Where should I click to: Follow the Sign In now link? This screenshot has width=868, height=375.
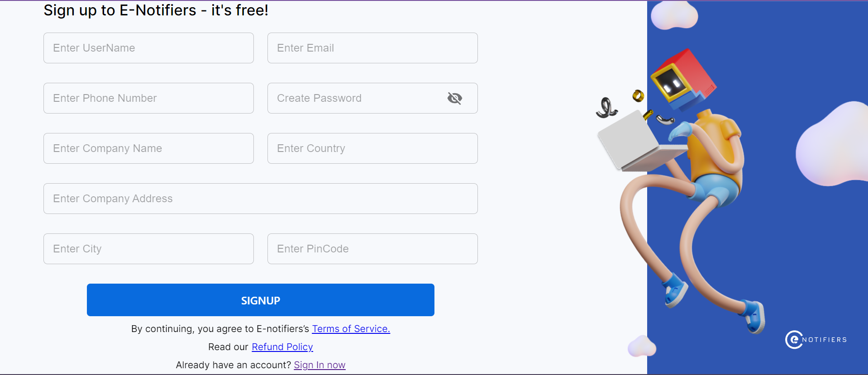(320, 365)
